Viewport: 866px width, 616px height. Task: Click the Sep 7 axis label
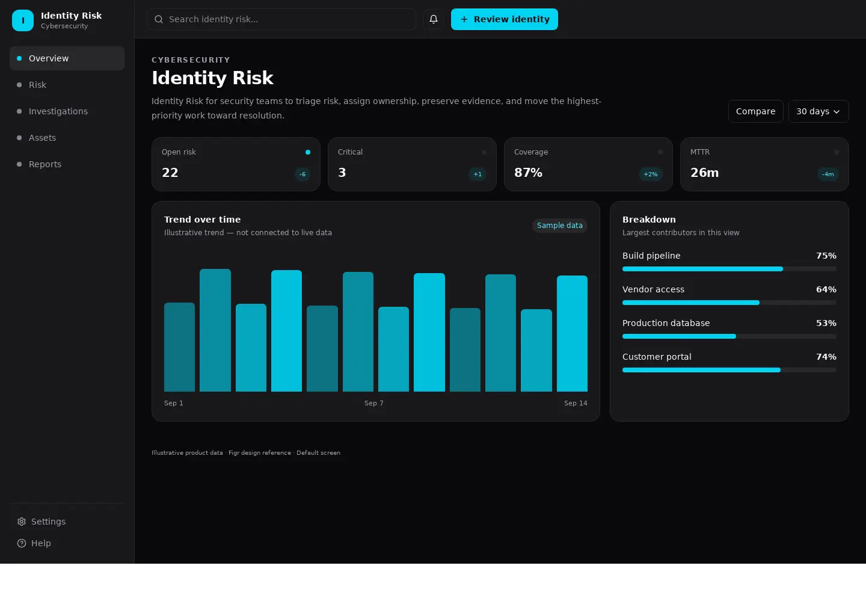coord(373,403)
